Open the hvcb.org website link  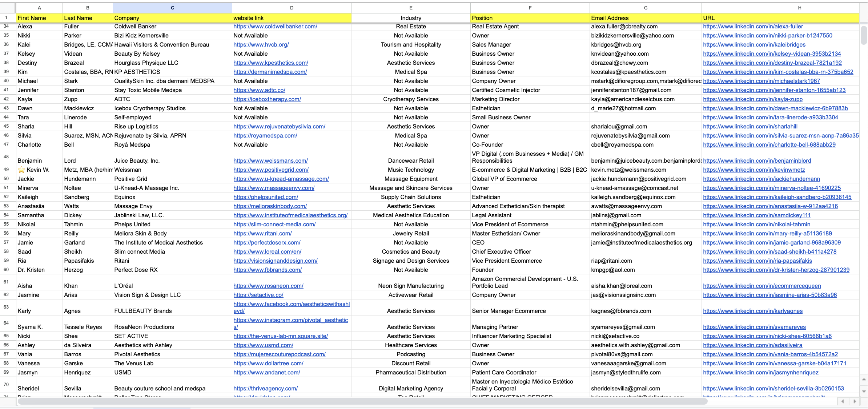261,44
